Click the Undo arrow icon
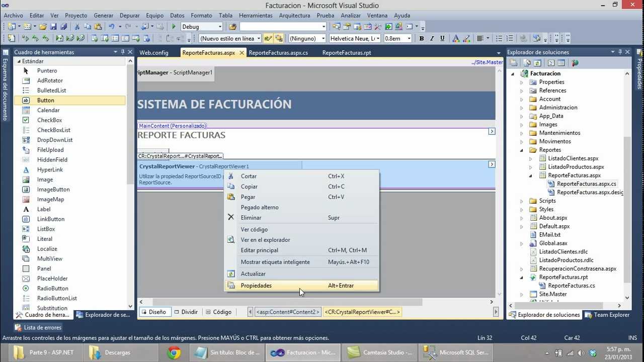The width and height of the screenshot is (644, 362). pyautogui.click(x=112, y=27)
